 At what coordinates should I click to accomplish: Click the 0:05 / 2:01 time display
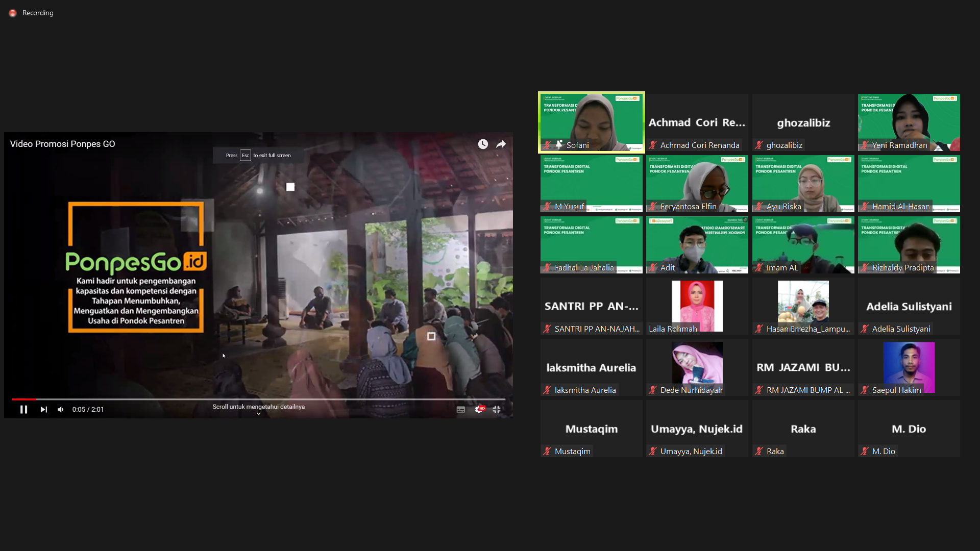88,409
